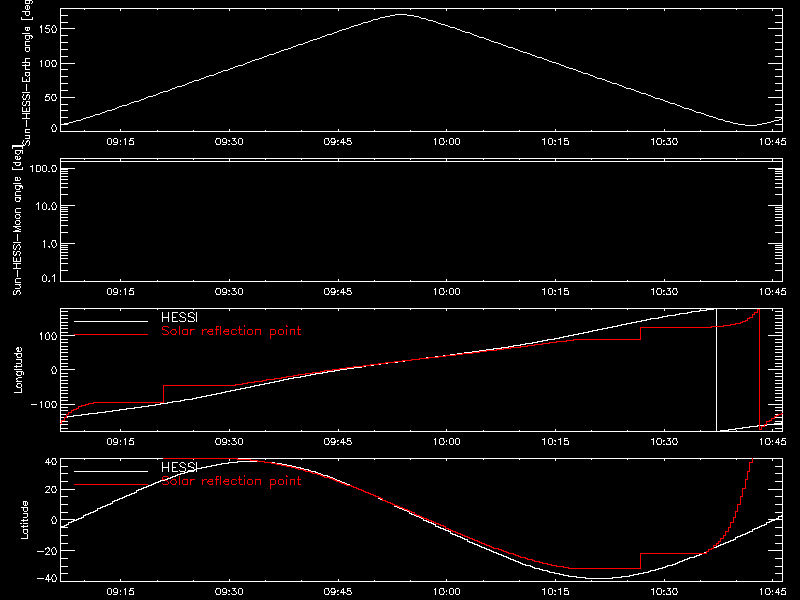Click the 50 tick on Earth angle axis
The width and height of the screenshot is (800, 600).
pos(51,97)
